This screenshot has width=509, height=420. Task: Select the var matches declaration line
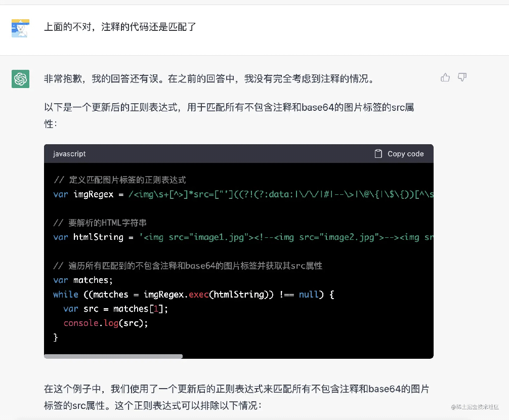(80, 280)
